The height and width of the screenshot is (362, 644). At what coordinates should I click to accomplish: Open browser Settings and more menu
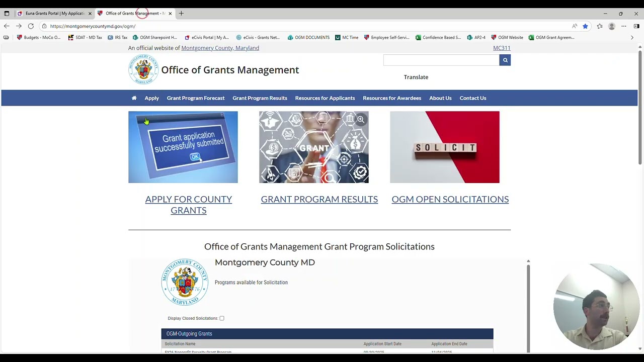624,26
